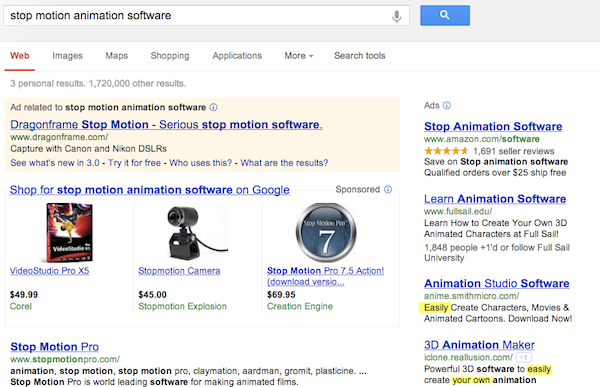Open the Images tab
The height and width of the screenshot is (387, 600).
(67, 56)
